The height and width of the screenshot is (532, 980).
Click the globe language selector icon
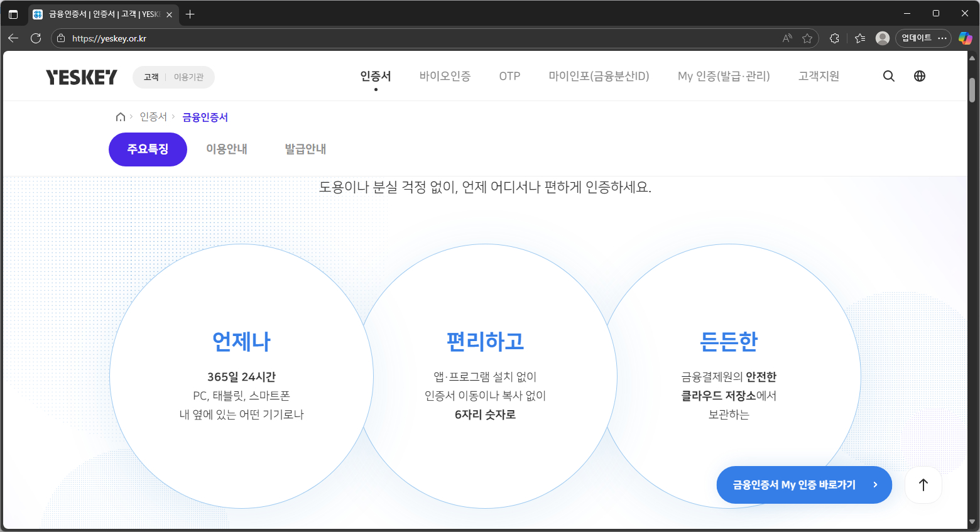tap(919, 76)
